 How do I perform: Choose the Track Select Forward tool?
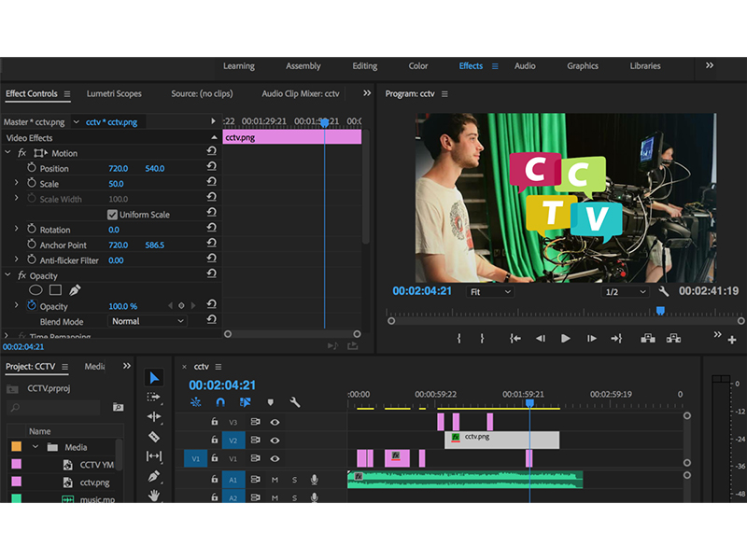click(154, 397)
